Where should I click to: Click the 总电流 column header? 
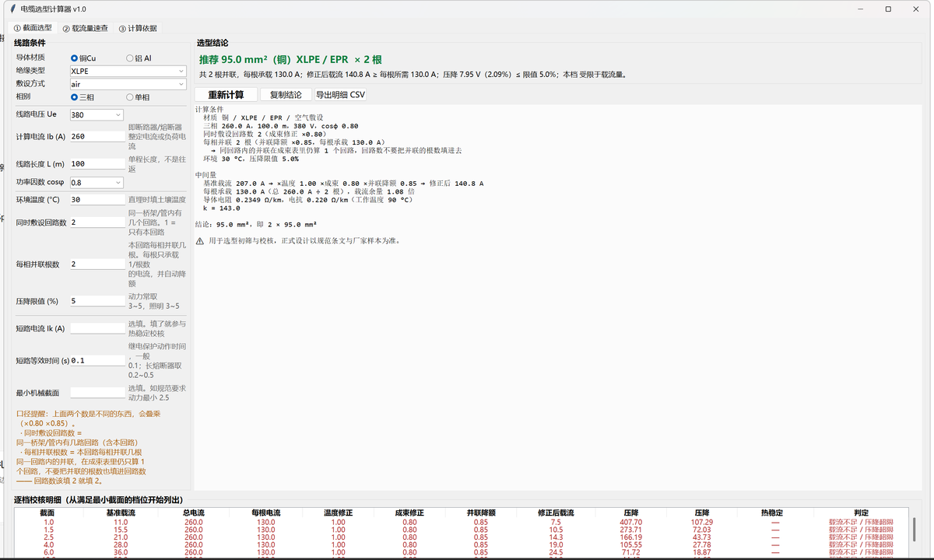[193, 513]
